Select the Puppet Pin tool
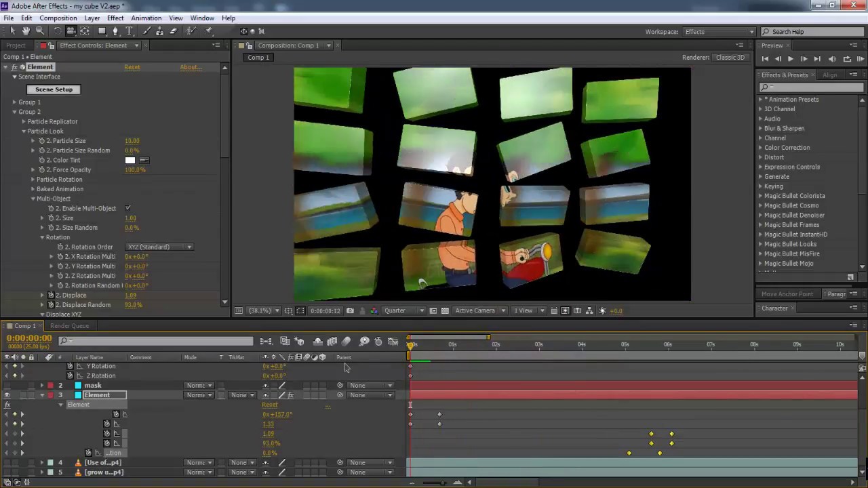Viewport: 868px width, 488px height. pyautogui.click(x=209, y=31)
